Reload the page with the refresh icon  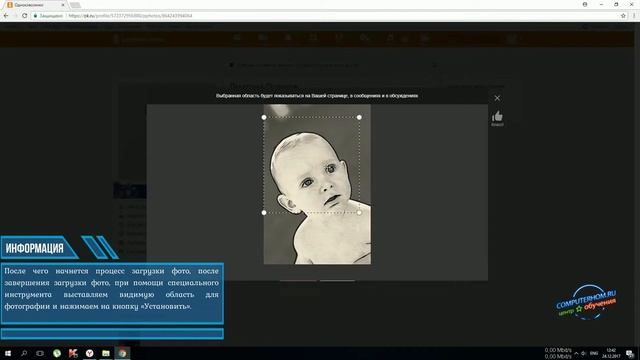coord(24,16)
